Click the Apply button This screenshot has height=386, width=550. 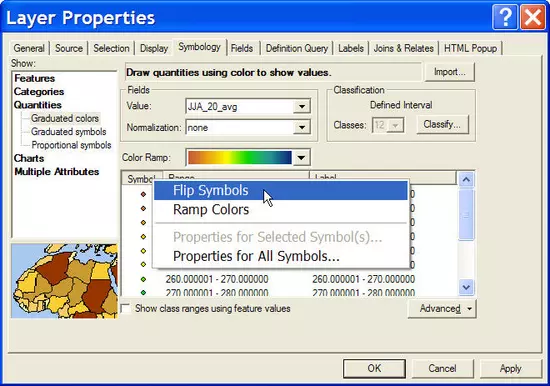510,368
